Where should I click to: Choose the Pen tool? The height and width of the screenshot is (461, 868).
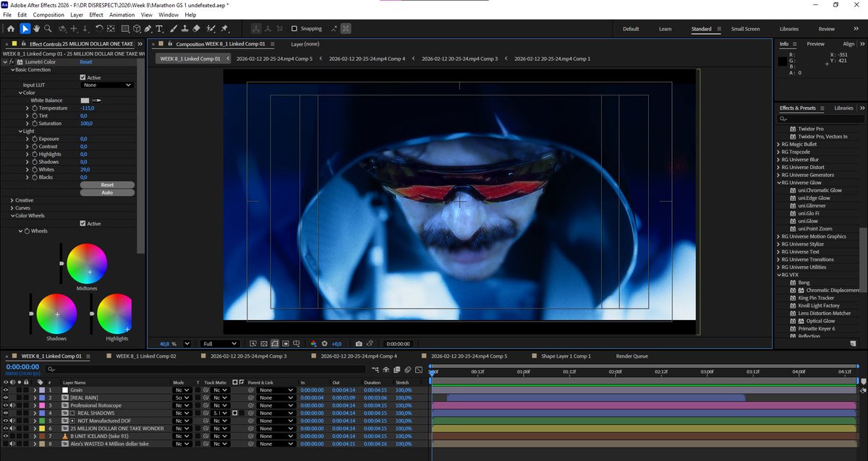[148, 29]
